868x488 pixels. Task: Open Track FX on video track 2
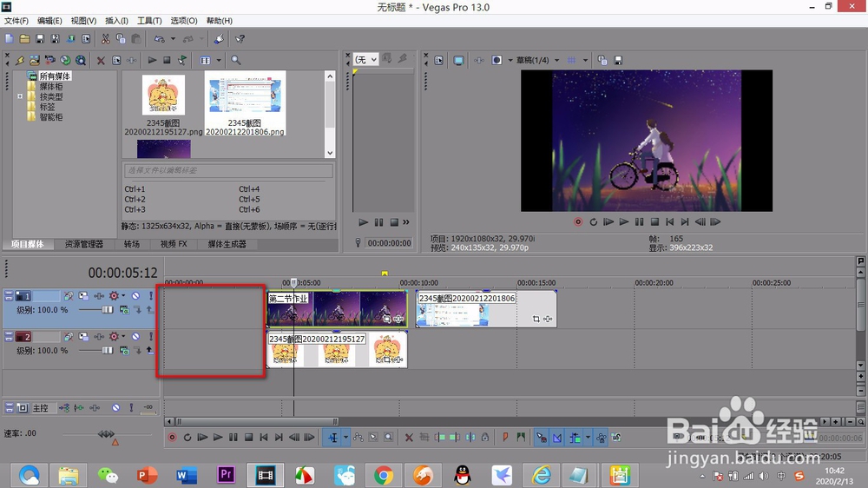coord(99,337)
